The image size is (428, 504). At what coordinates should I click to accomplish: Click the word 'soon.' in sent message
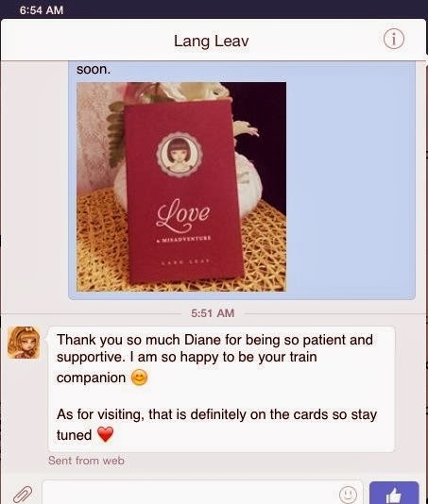(x=94, y=70)
